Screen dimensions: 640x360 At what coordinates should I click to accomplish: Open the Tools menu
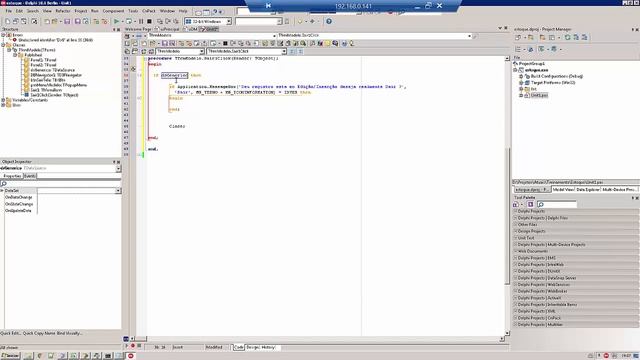(x=133, y=11)
